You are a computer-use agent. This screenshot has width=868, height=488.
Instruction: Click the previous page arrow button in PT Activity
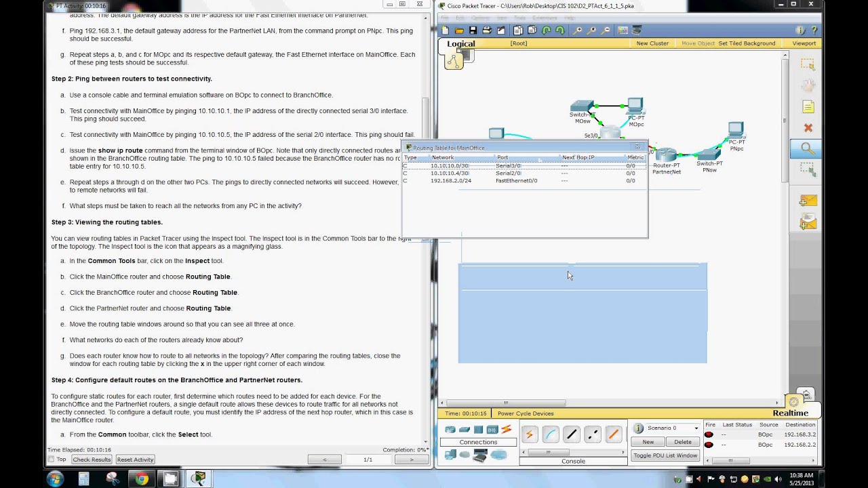tap(325, 460)
